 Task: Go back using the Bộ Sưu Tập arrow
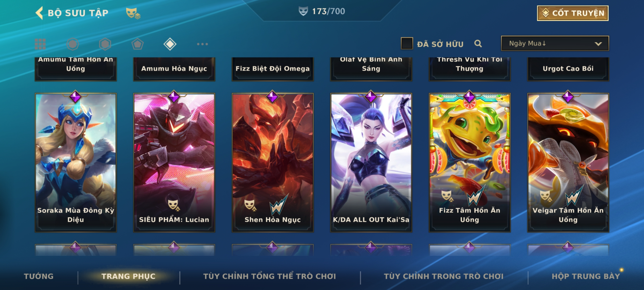(x=39, y=13)
